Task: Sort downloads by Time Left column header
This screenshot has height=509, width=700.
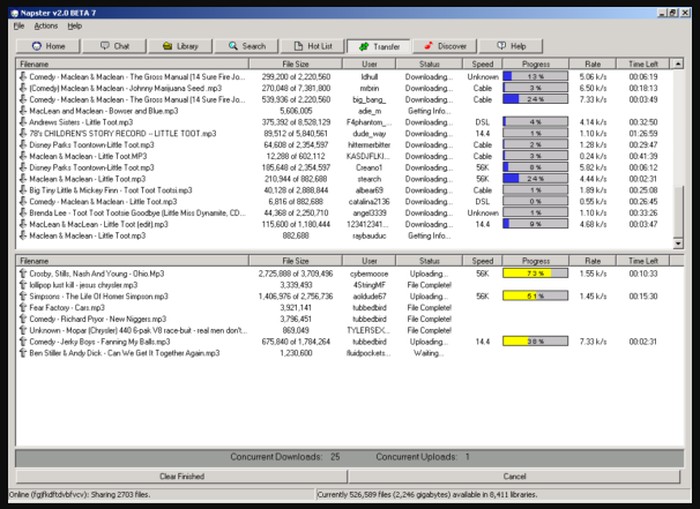Action: pyautogui.click(x=643, y=64)
